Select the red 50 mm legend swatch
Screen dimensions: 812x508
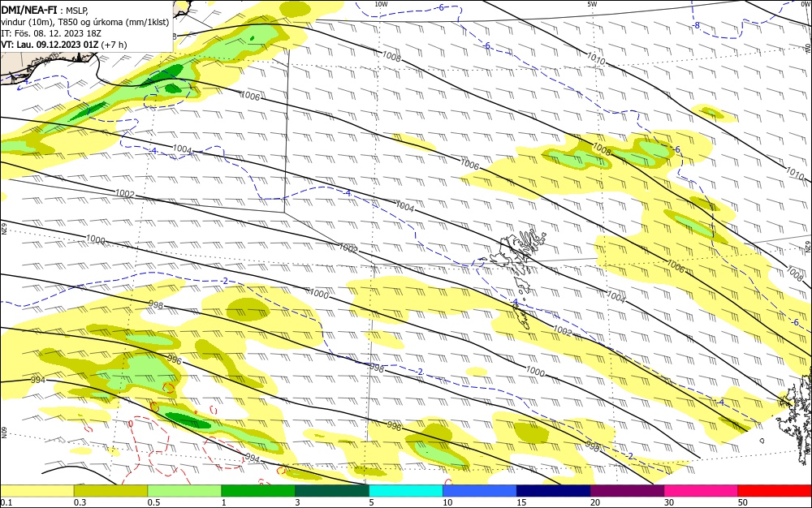pyautogui.click(x=775, y=491)
